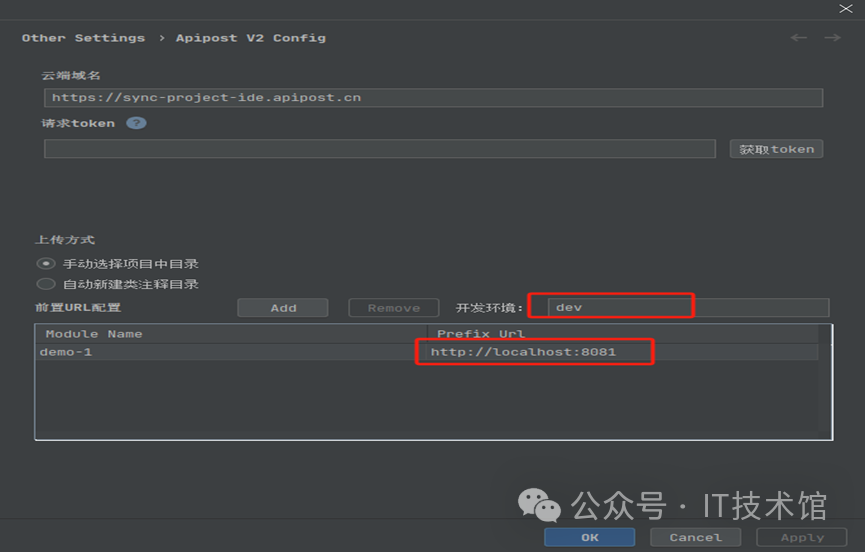The height and width of the screenshot is (552, 865).
Task: Click the empty 请求token input field
Action: point(380,149)
